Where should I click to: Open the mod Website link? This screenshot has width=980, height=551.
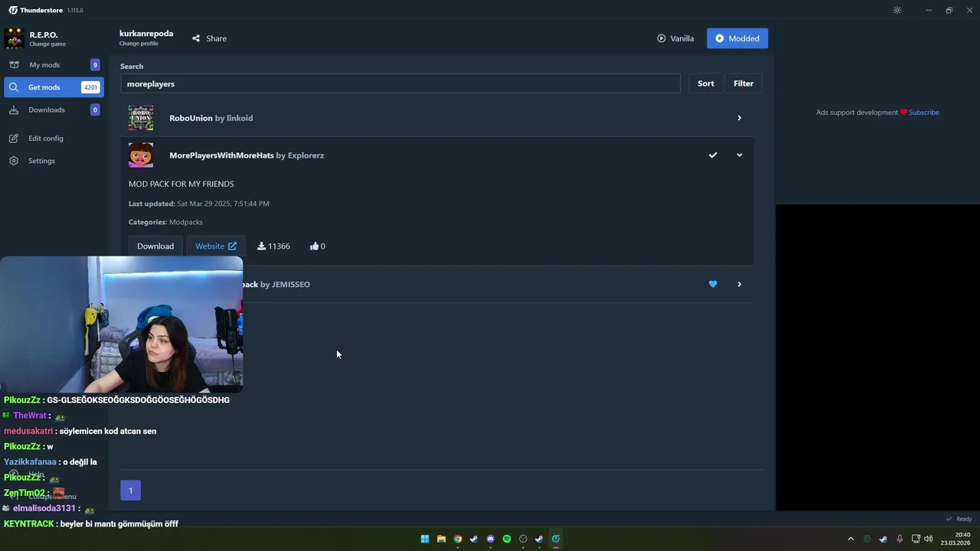pos(216,246)
